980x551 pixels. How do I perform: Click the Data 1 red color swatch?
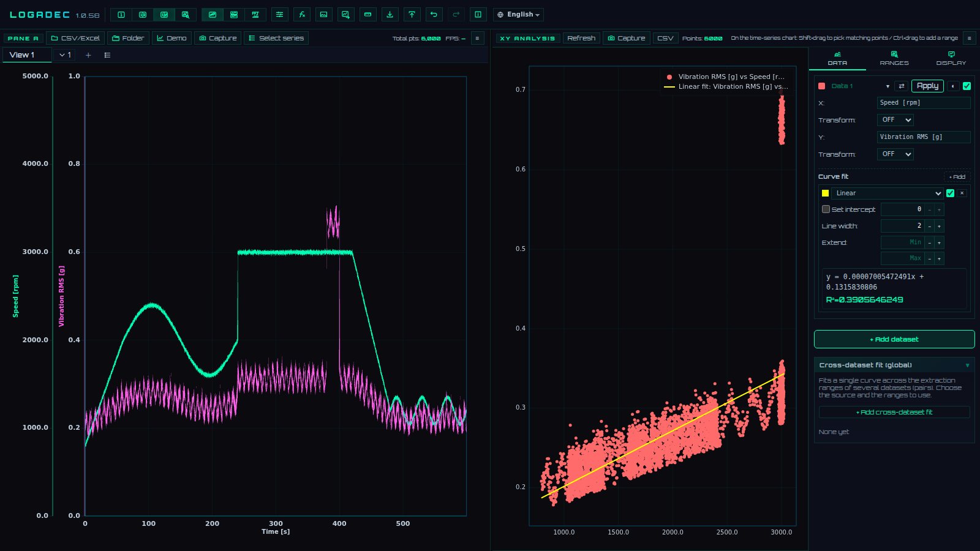[x=822, y=86]
